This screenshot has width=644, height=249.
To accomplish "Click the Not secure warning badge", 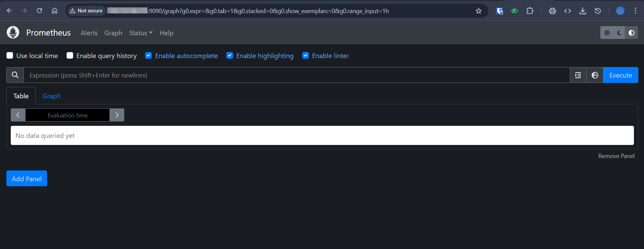I will [x=86, y=11].
